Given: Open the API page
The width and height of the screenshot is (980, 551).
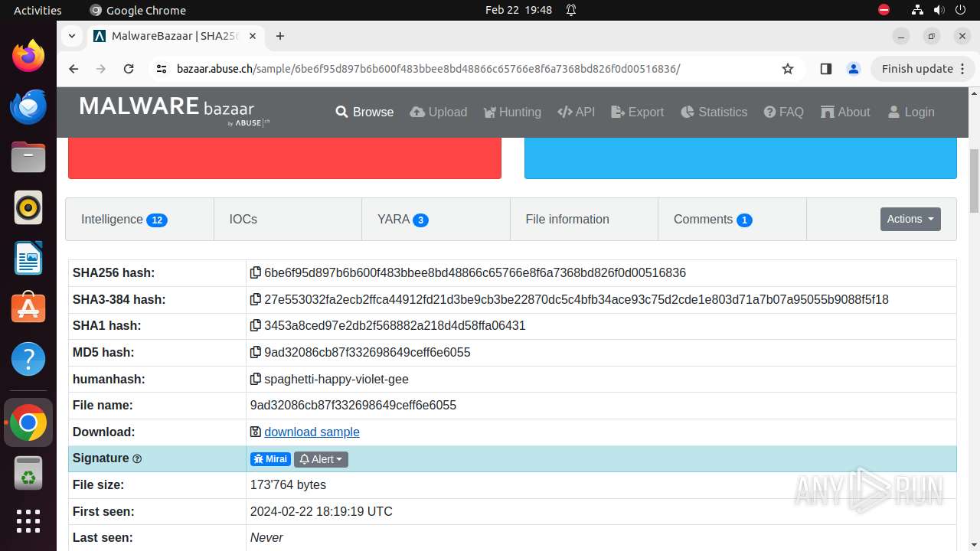Looking at the screenshot, I should (x=577, y=112).
